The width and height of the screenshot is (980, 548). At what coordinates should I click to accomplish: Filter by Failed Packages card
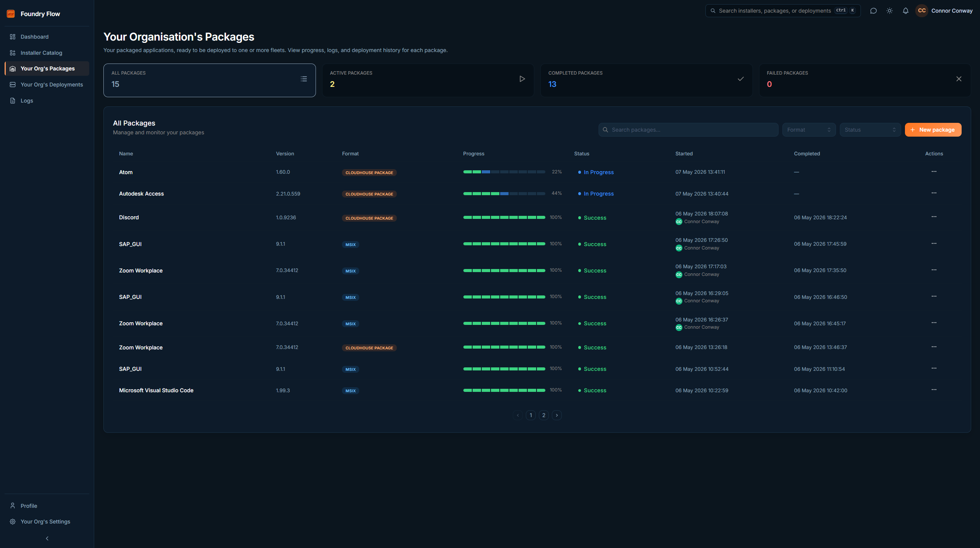[x=865, y=80]
